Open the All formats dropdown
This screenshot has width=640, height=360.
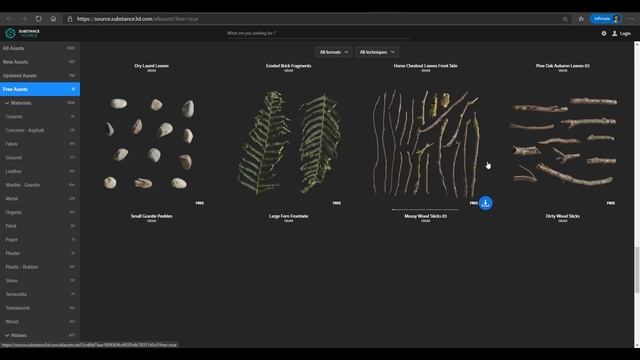[x=333, y=52]
